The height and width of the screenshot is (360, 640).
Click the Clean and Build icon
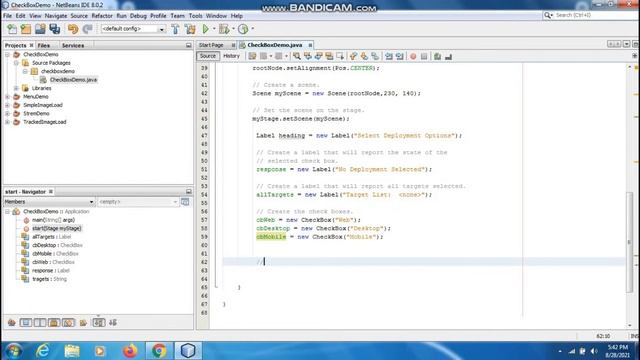click(x=190, y=29)
